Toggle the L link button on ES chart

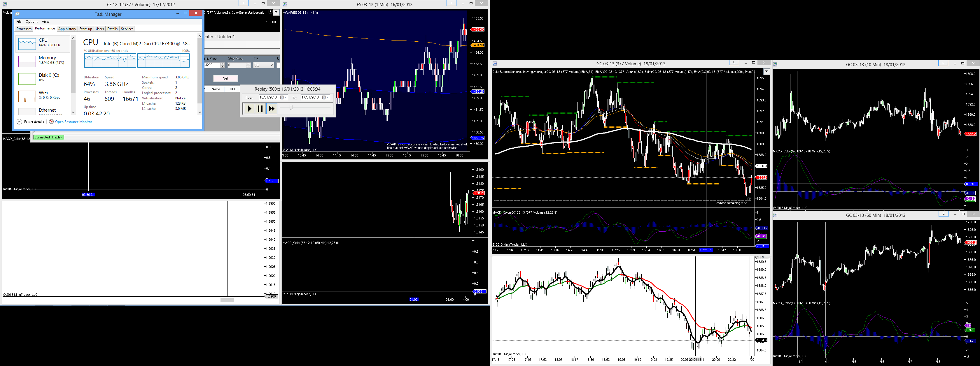pyautogui.click(x=451, y=3)
